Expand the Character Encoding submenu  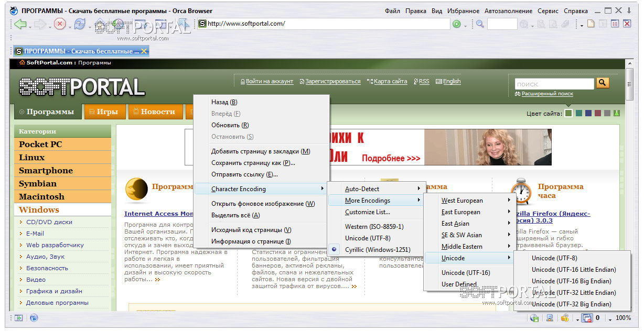(x=261, y=189)
